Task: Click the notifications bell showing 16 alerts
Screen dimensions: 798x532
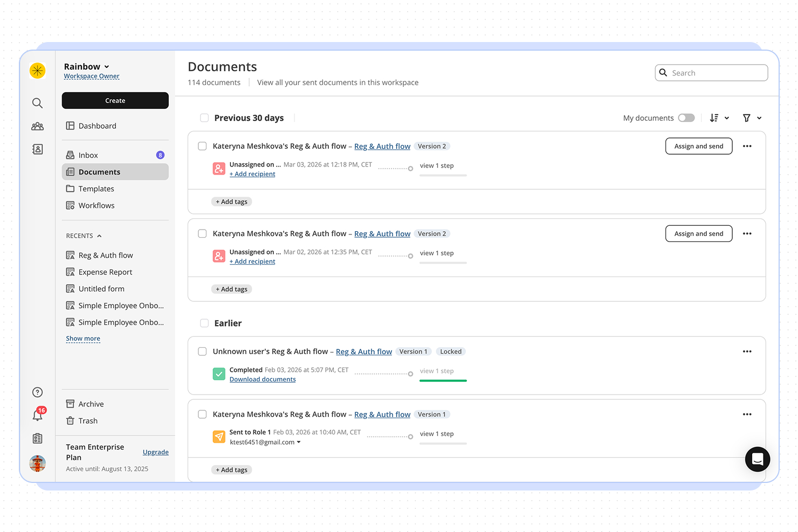Action: tap(37, 415)
